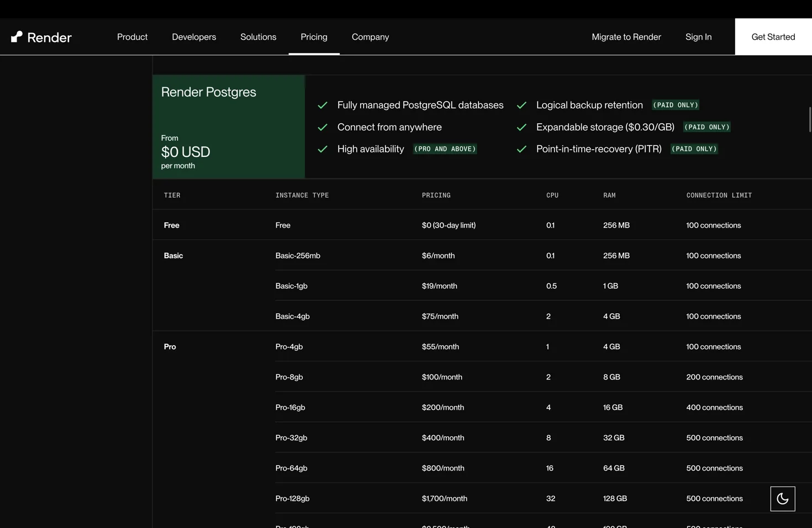812x528 pixels.
Task: Click the Basic-256mb instance type
Action: pyautogui.click(x=298, y=256)
